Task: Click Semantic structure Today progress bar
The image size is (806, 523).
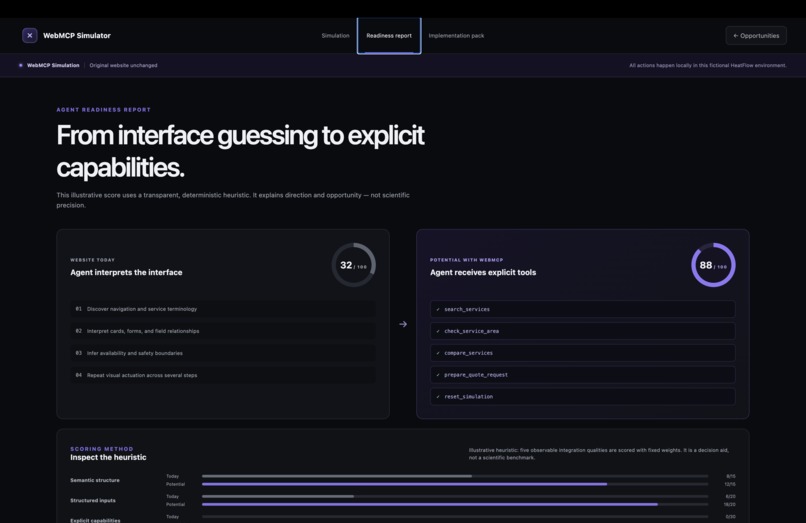Action: [x=455, y=476]
